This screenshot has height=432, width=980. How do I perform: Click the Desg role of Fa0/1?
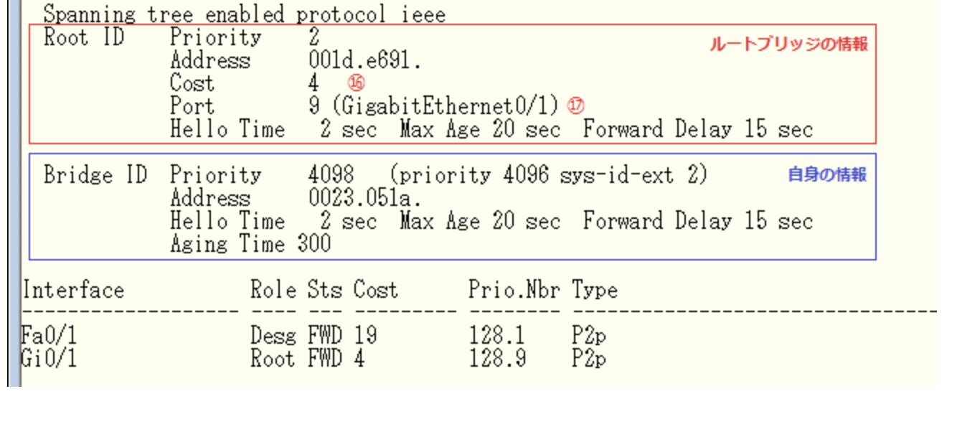pos(273,336)
